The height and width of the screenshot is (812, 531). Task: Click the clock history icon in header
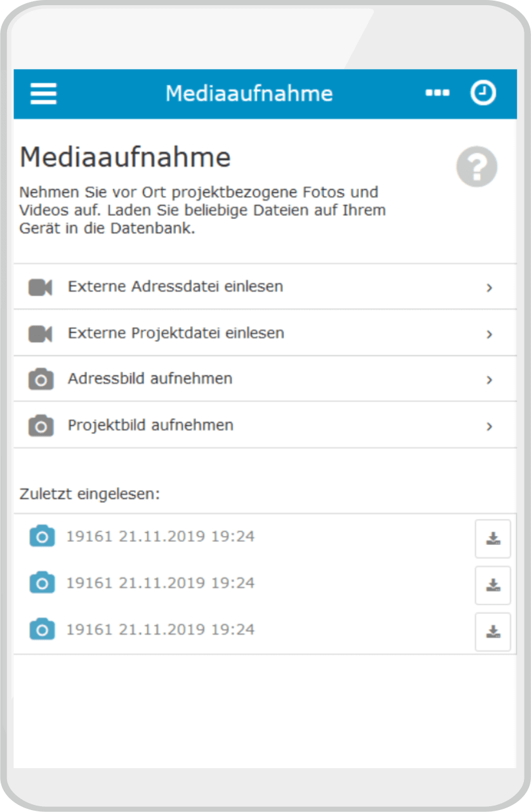[483, 93]
